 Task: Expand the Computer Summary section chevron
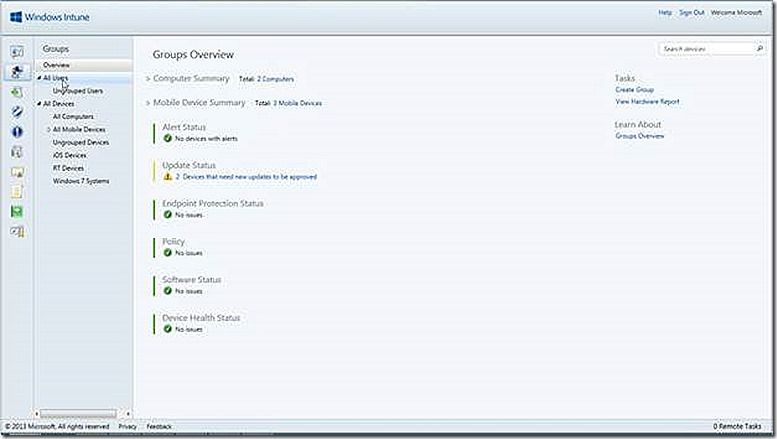pos(148,79)
